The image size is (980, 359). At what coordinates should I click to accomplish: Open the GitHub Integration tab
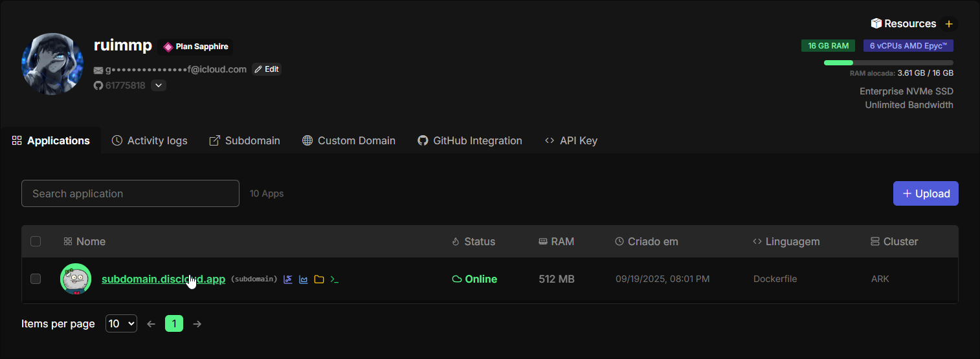pyautogui.click(x=469, y=140)
